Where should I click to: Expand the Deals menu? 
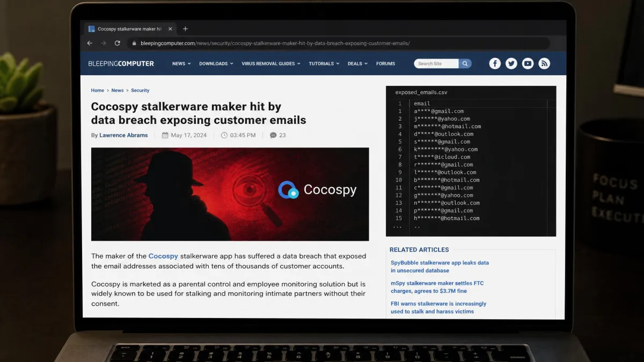point(357,63)
